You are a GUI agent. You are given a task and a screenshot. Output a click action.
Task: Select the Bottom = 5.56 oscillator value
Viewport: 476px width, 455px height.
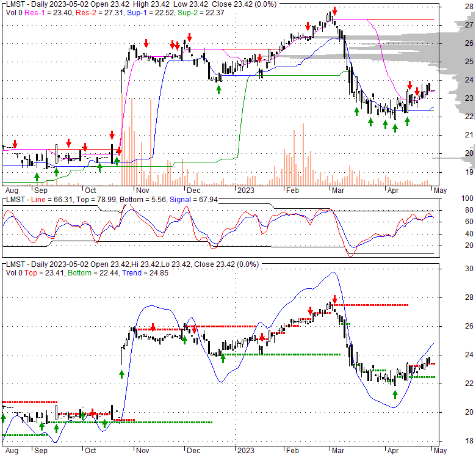click(x=143, y=200)
